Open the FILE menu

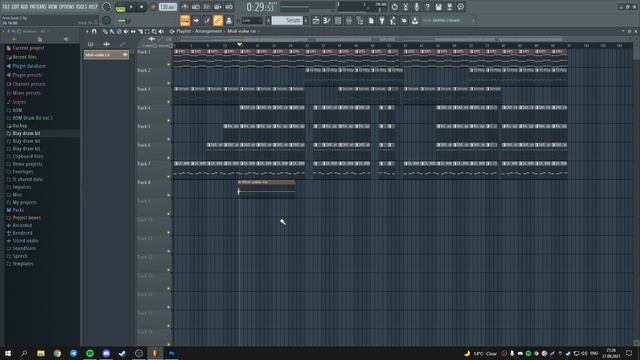click(6, 7)
